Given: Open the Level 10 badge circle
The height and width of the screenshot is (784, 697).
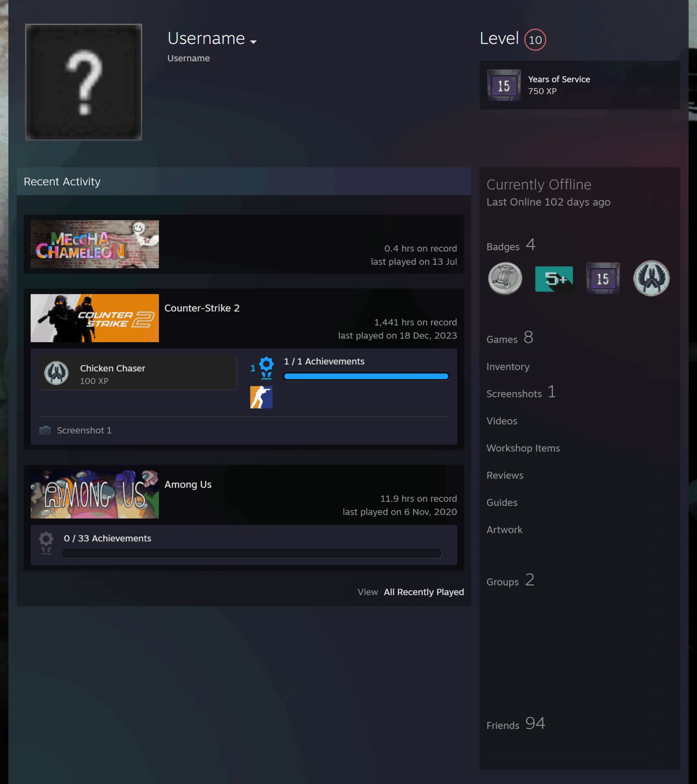Looking at the screenshot, I should pos(535,40).
